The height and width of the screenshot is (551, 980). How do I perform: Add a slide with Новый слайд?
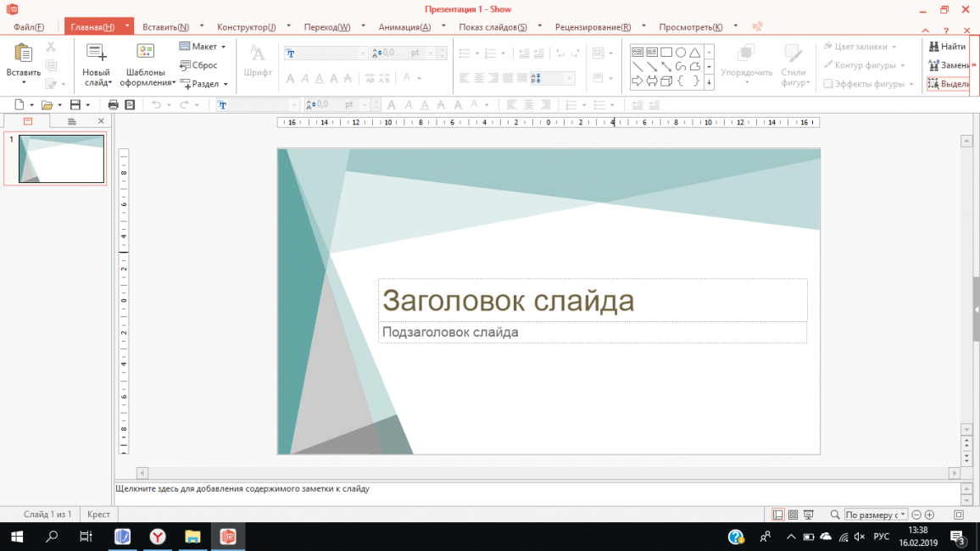(96, 54)
